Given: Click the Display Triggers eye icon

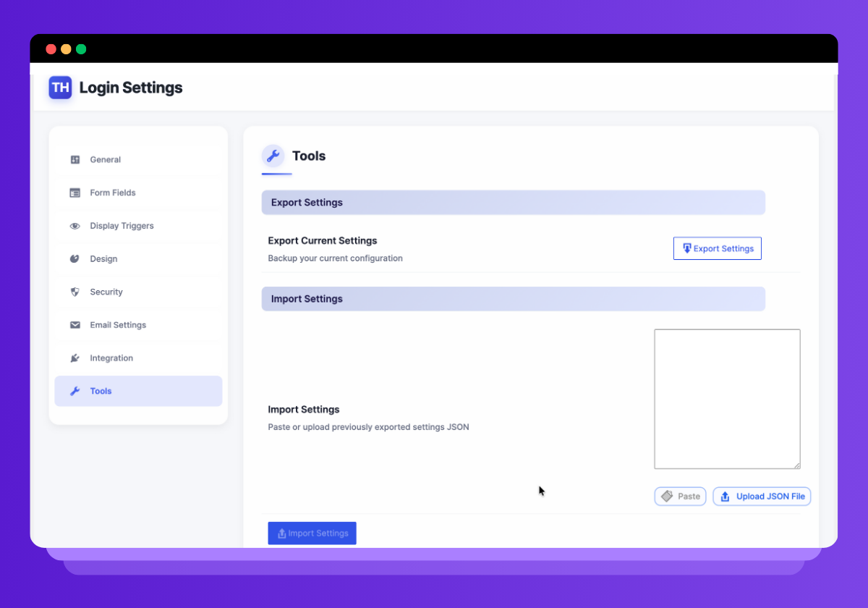Looking at the screenshot, I should 75,226.
